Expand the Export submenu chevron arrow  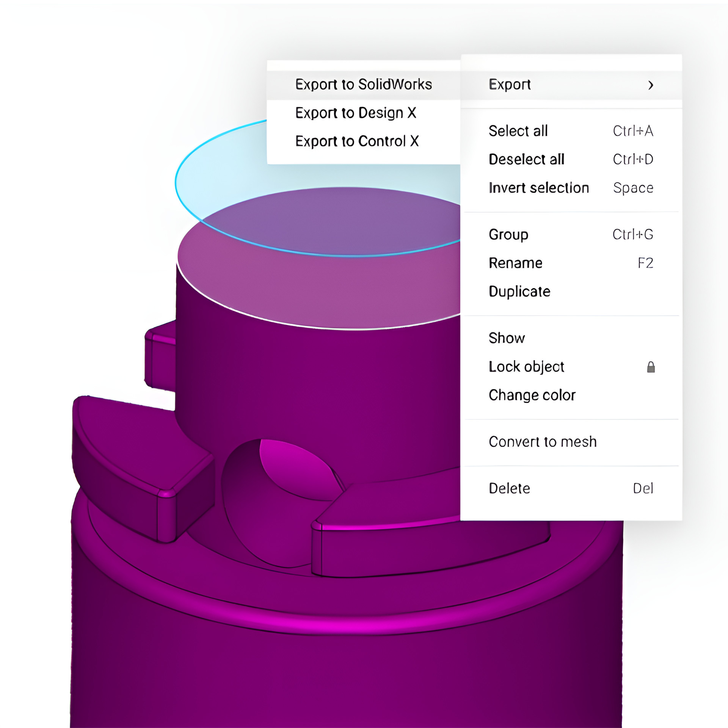pos(651,85)
